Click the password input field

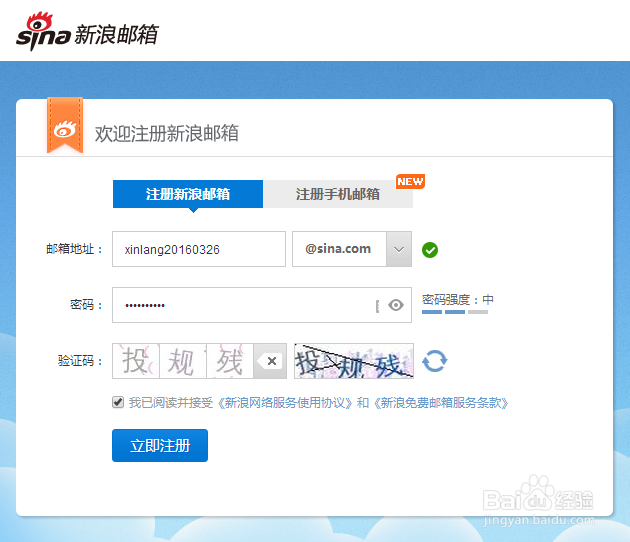pos(262,305)
